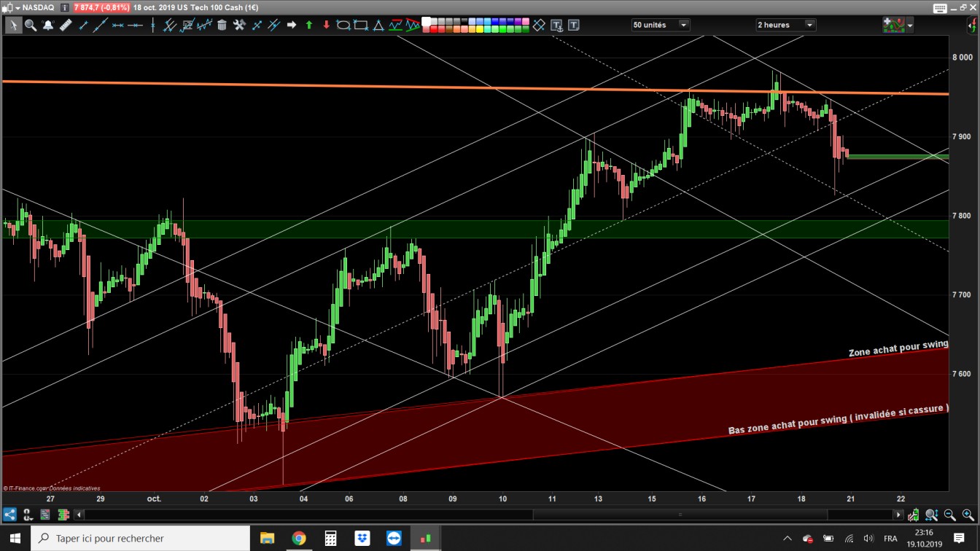Open the timeframe dropdown showing 2 heures
The width and height of the screenshot is (980, 551).
click(x=785, y=25)
